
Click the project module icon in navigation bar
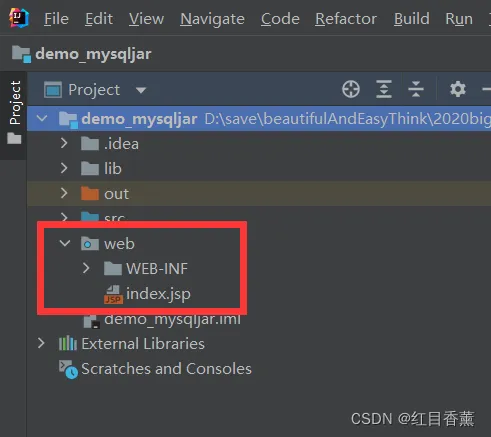[x=22, y=54]
